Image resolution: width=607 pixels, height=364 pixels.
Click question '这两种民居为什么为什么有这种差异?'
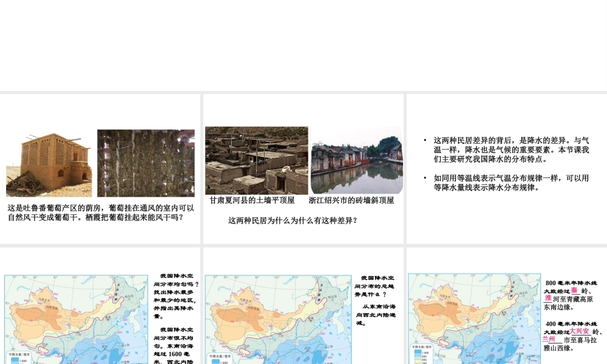(x=293, y=221)
